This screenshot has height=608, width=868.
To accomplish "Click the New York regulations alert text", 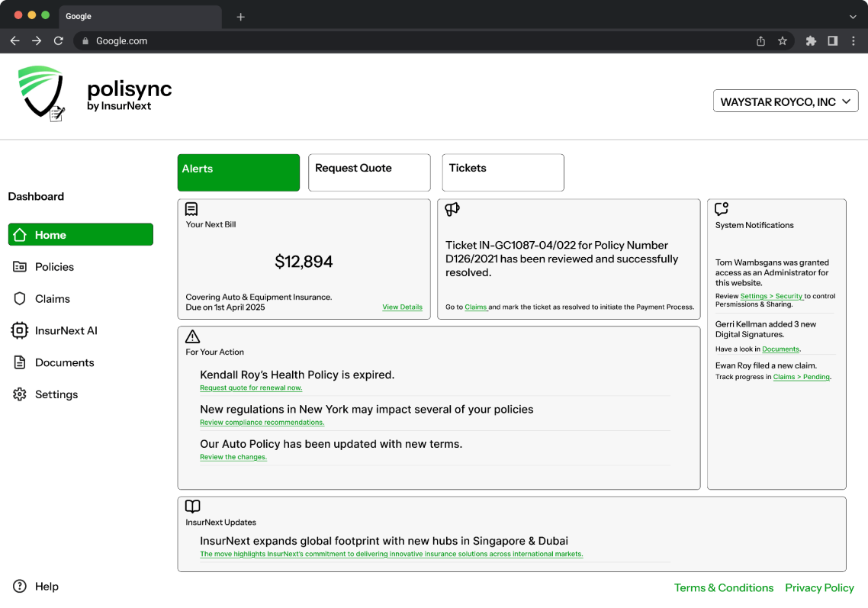I will pos(366,409).
